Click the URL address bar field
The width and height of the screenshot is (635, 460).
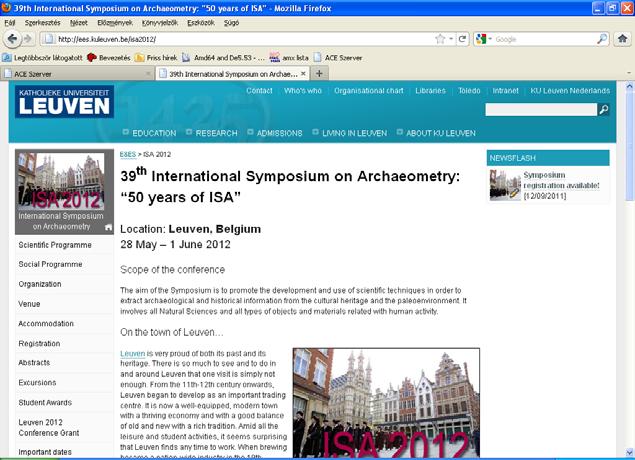coord(245,39)
